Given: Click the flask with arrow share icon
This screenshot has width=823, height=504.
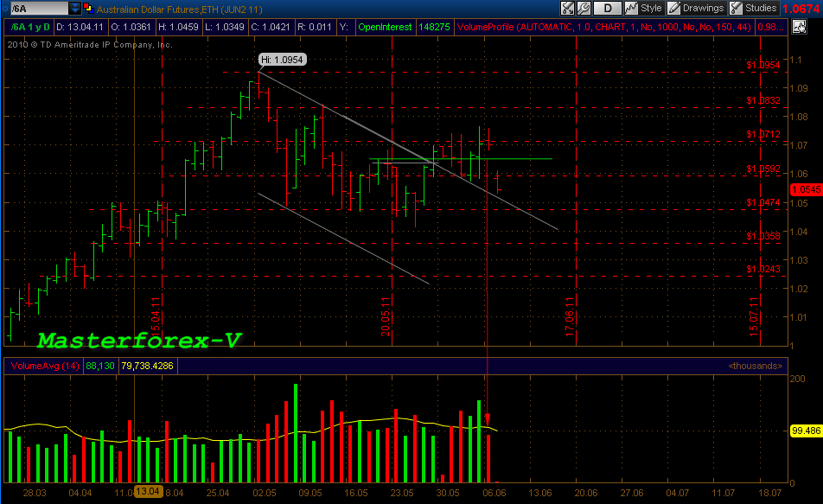Looking at the screenshot, I should click(567, 8).
